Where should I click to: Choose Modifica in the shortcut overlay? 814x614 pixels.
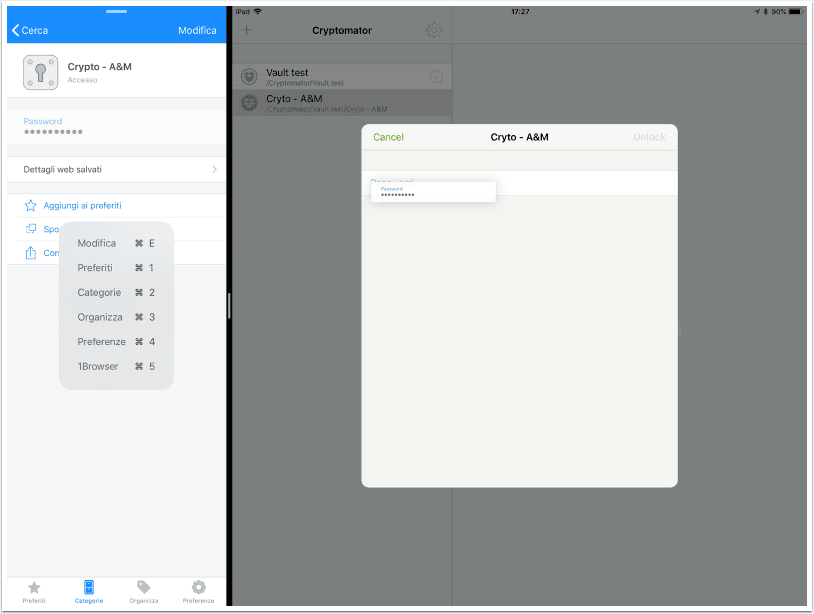coord(116,243)
